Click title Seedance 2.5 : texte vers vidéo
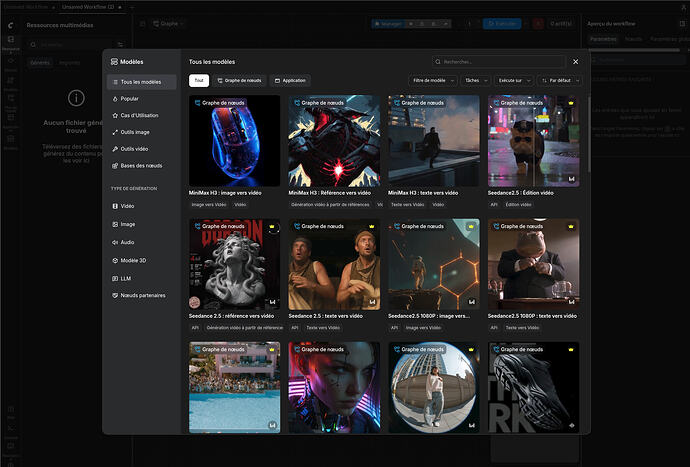690x467 pixels. (x=326, y=316)
